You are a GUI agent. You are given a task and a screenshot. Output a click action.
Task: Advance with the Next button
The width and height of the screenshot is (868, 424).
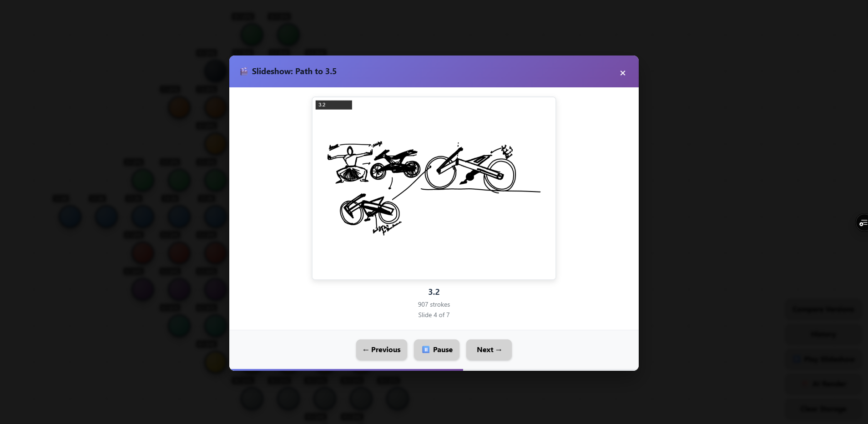click(489, 350)
